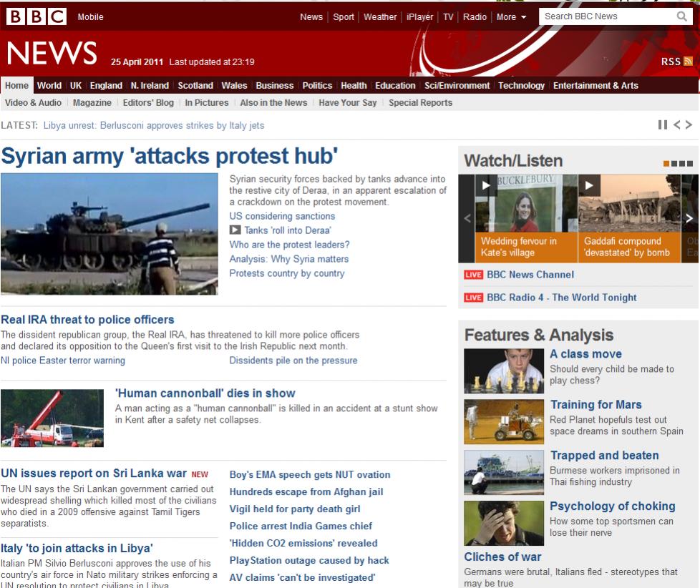
Task: Open Italy 'to join attacks in Libya' story
Action: coord(77,548)
